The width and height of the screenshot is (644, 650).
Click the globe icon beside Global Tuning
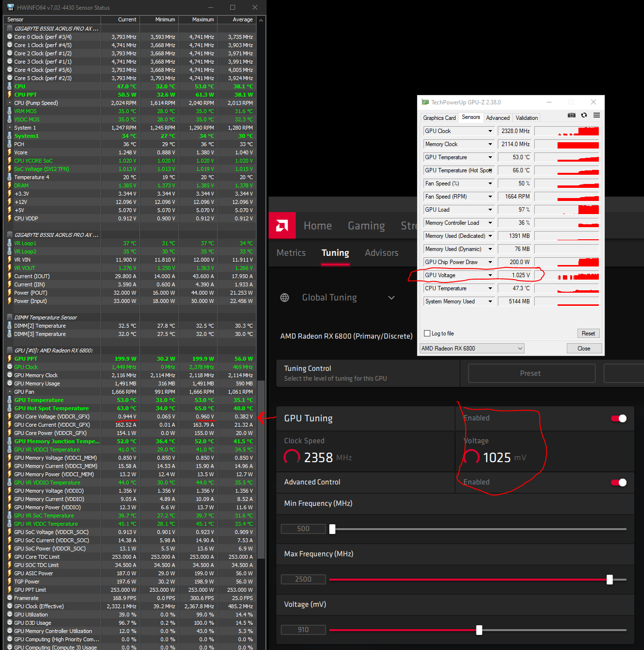(285, 298)
